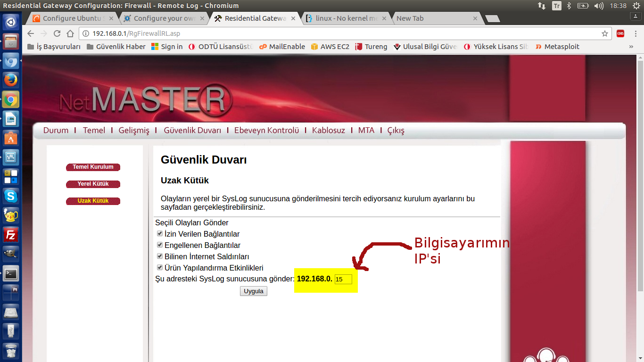Open the network connection indicator
644x362 pixels.
[542, 6]
